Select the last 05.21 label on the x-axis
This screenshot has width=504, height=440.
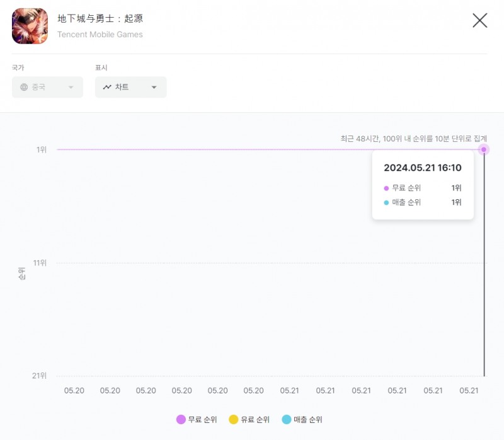tap(469, 390)
